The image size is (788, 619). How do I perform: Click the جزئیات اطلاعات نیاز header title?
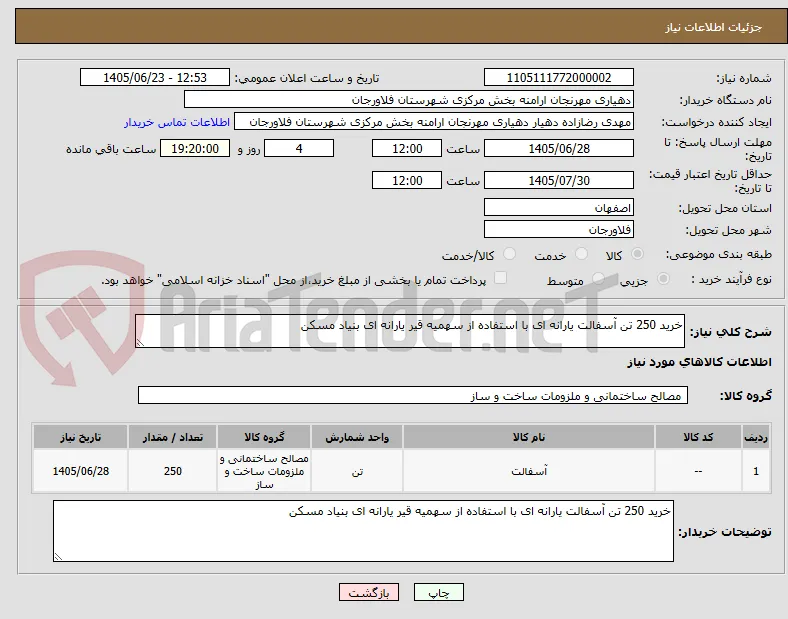[713, 27]
